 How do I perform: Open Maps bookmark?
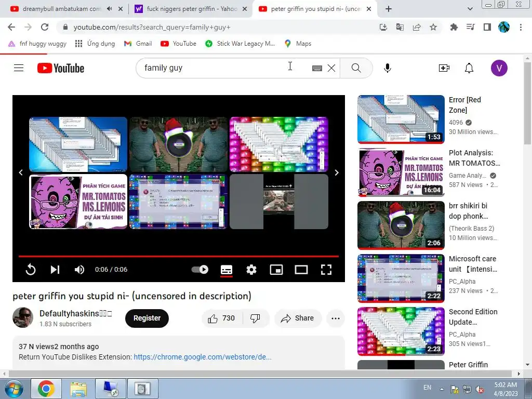tap(298, 44)
